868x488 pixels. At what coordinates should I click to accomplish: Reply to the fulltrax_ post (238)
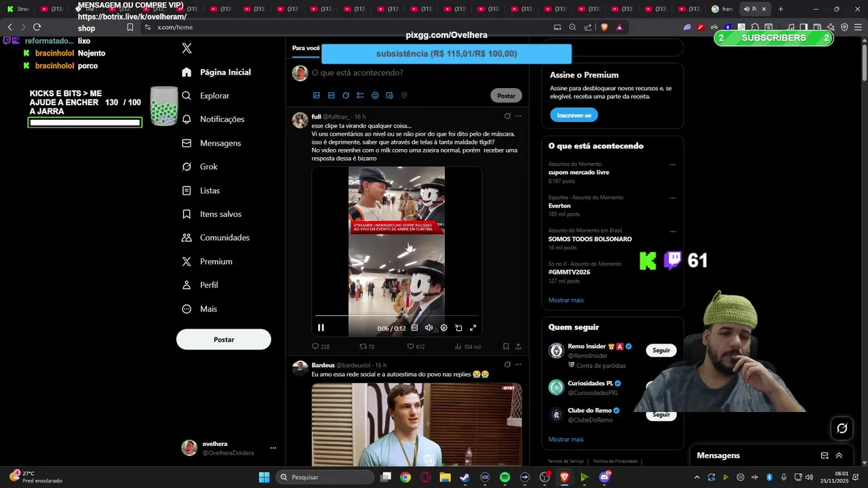click(320, 346)
